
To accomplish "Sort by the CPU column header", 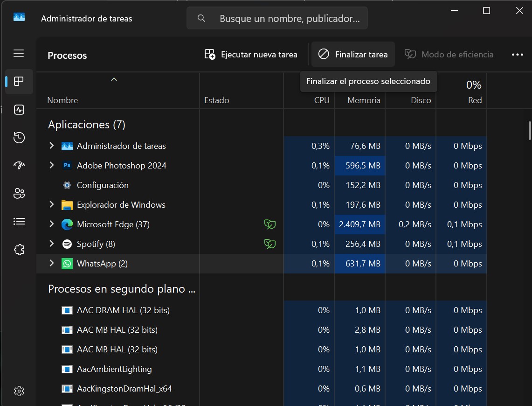I will click(x=322, y=100).
